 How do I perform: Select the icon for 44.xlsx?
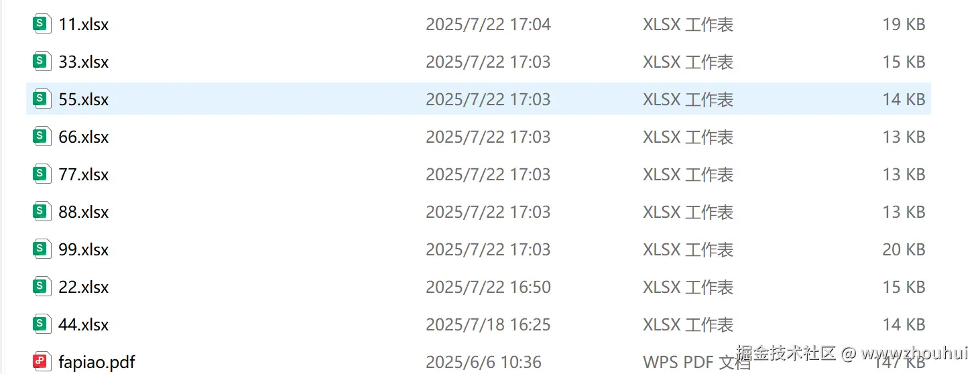(42, 324)
